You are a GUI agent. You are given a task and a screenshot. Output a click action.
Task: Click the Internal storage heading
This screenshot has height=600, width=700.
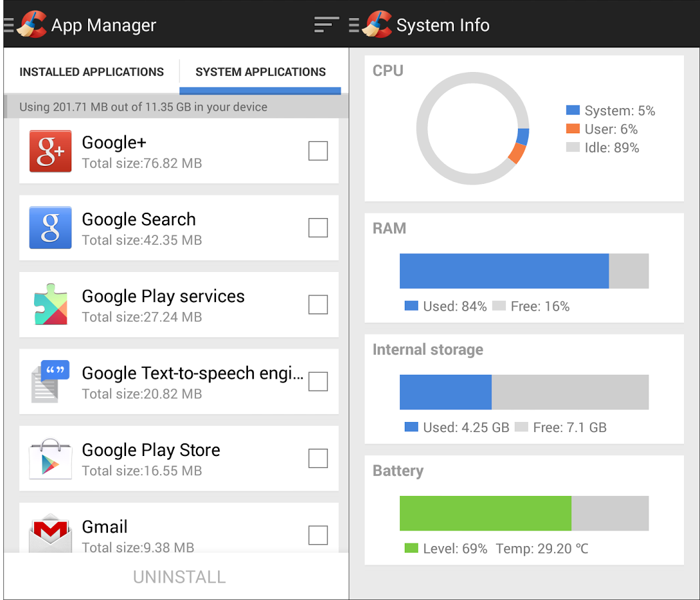click(x=428, y=349)
